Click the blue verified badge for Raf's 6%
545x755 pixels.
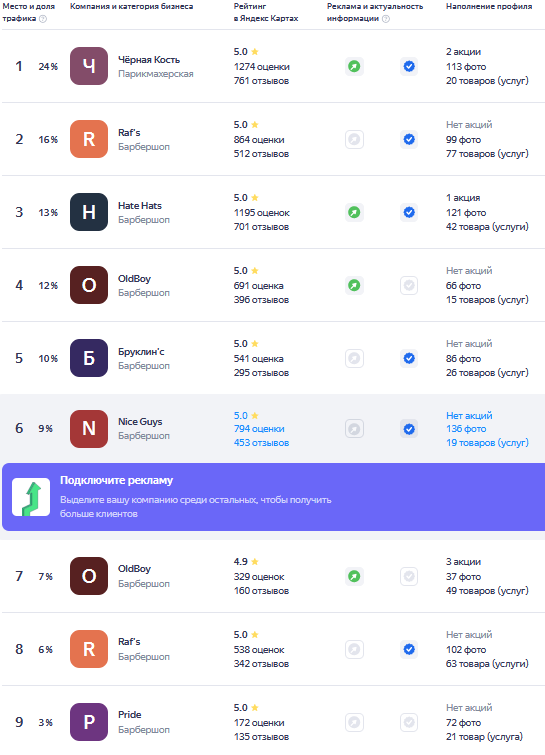pos(409,650)
